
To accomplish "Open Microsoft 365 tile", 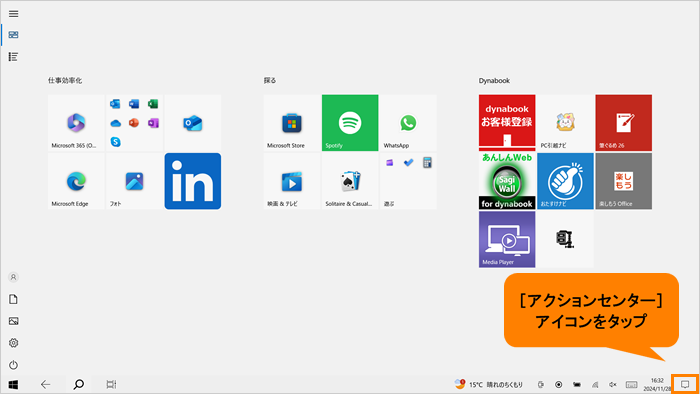I will click(x=76, y=123).
